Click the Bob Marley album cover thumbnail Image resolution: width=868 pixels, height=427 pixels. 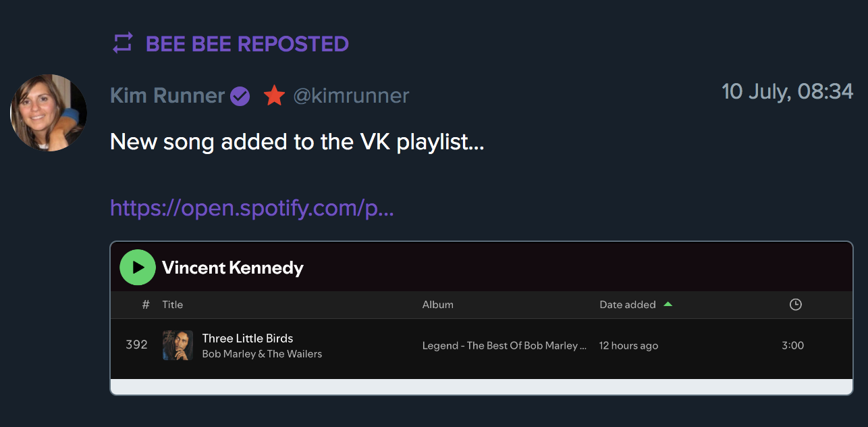(x=178, y=345)
